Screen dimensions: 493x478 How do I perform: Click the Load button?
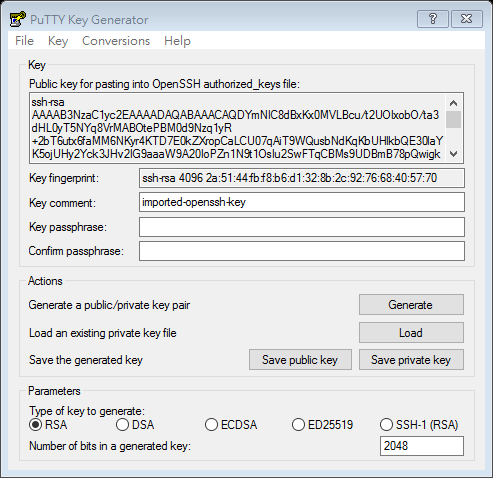(411, 332)
